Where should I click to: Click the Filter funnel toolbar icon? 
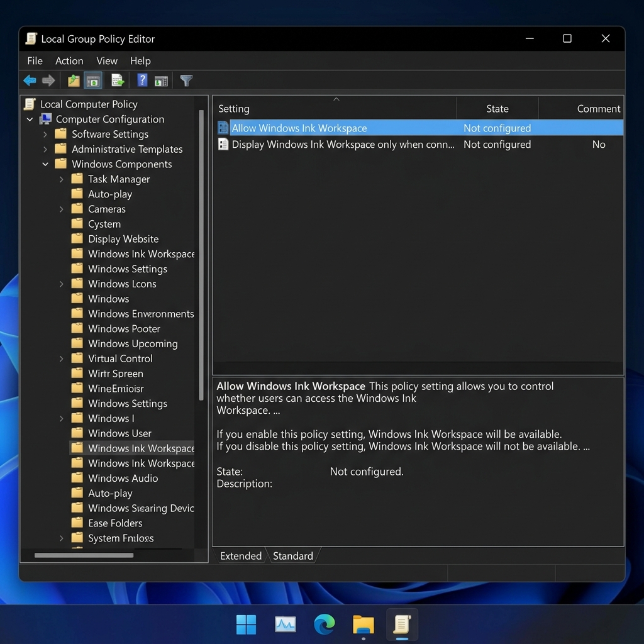coord(186,80)
